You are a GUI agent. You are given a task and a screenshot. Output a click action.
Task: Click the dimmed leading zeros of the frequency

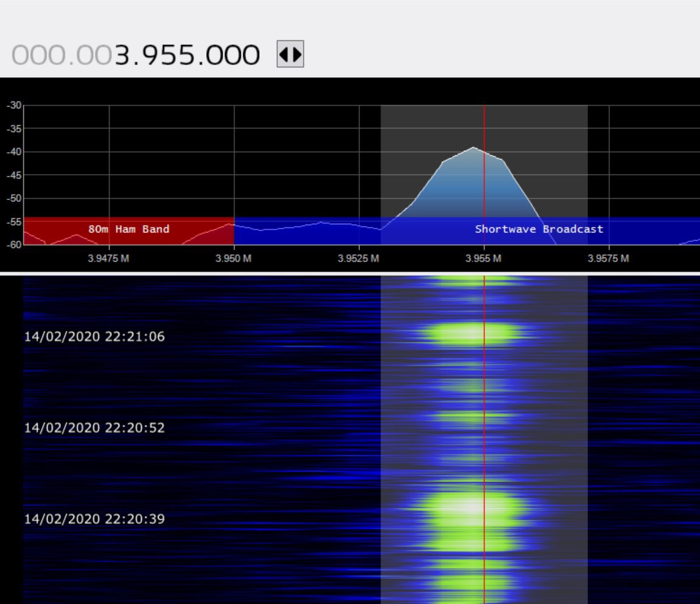coord(61,55)
